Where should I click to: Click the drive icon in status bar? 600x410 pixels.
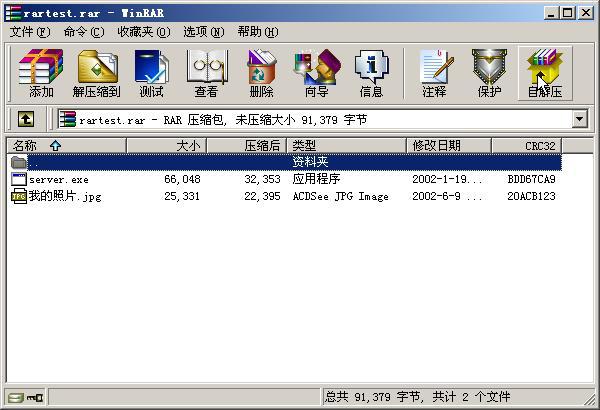[16, 398]
